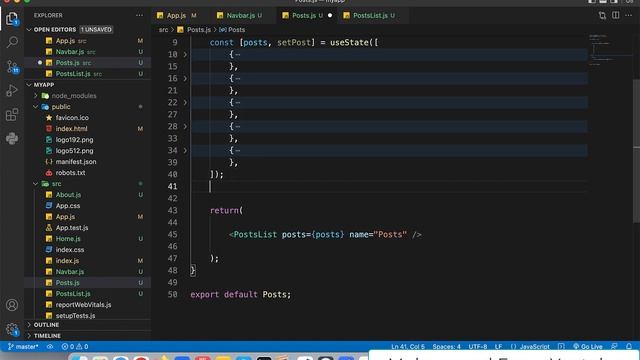Open the Manage settings gear
The height and width of the screenshot is (360, 640).
point(12,329)
